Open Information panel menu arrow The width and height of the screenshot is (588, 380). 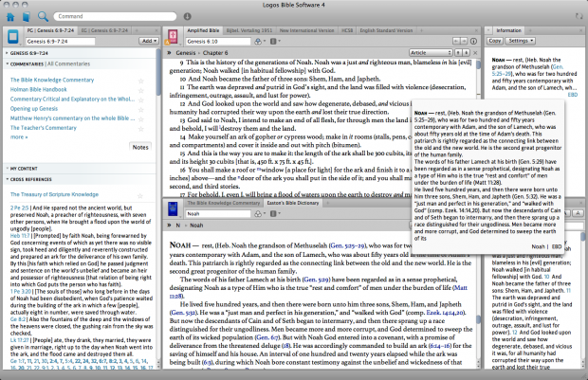click(488, 30)
